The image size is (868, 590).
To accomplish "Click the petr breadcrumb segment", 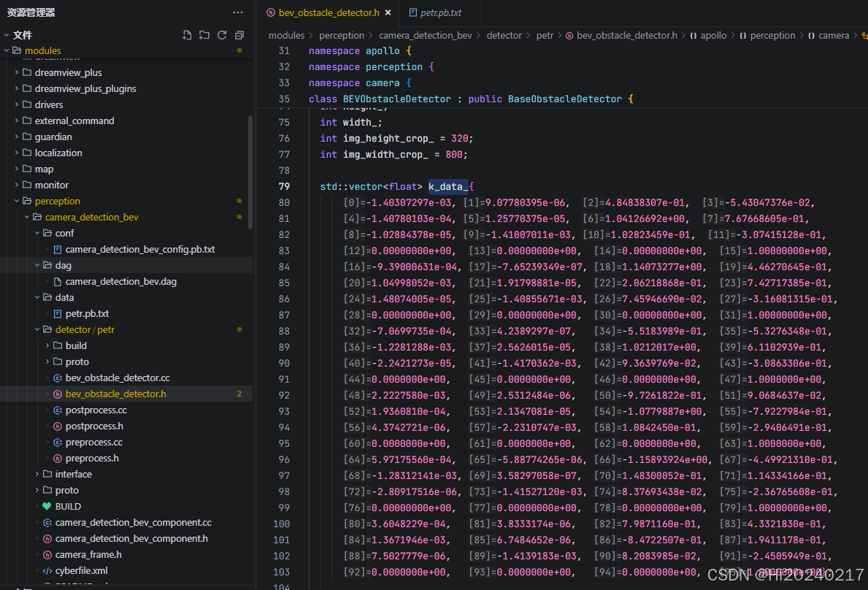I will click(x=545, y=35).
